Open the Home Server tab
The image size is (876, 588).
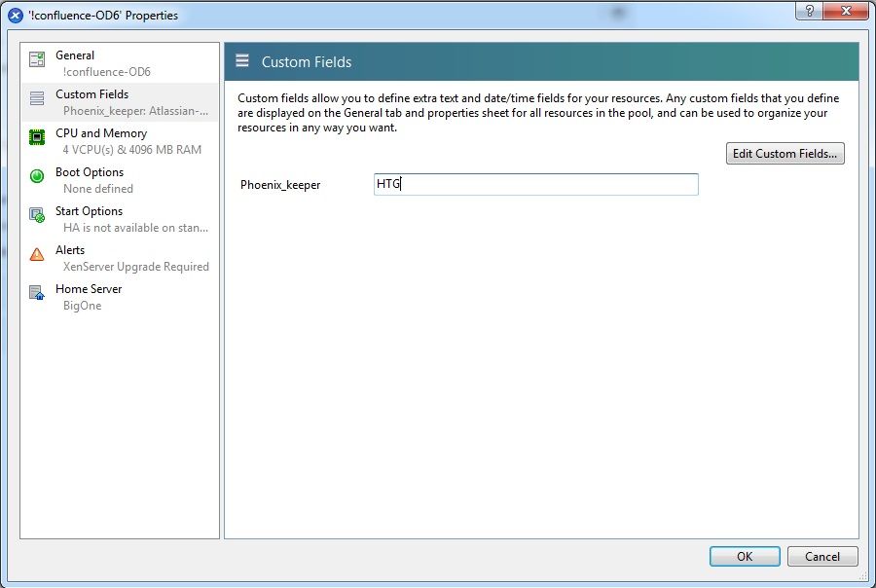coord(120,297)
